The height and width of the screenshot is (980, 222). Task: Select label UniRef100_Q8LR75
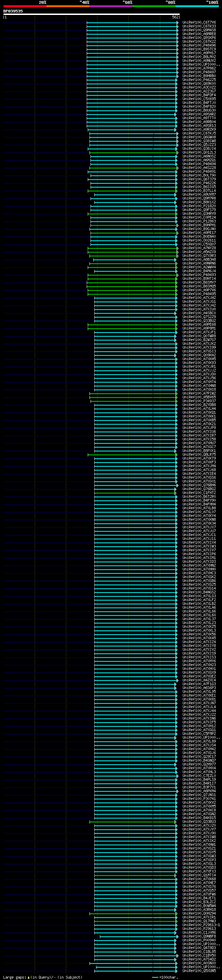click(x=199, y=455)
